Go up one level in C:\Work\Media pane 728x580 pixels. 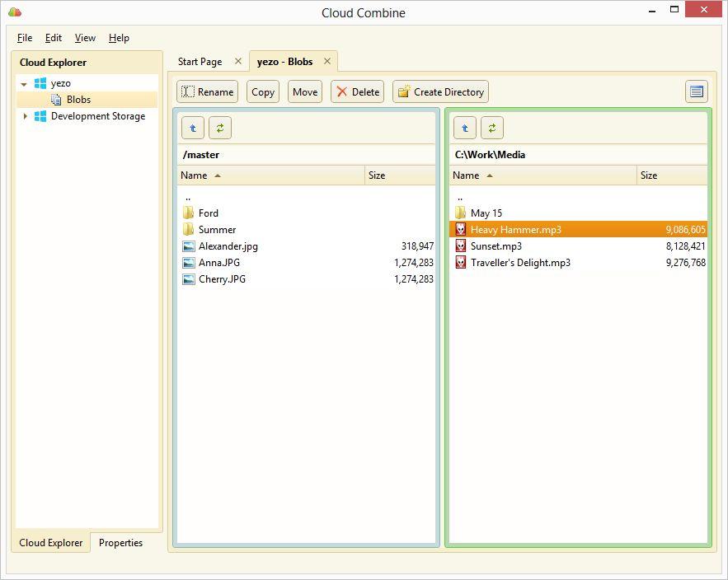coord(465,128)
